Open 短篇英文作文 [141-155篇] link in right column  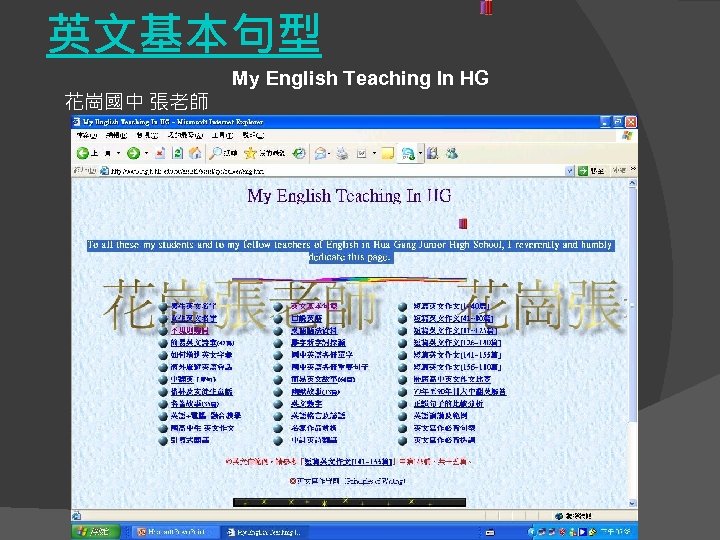pos(457,355)
